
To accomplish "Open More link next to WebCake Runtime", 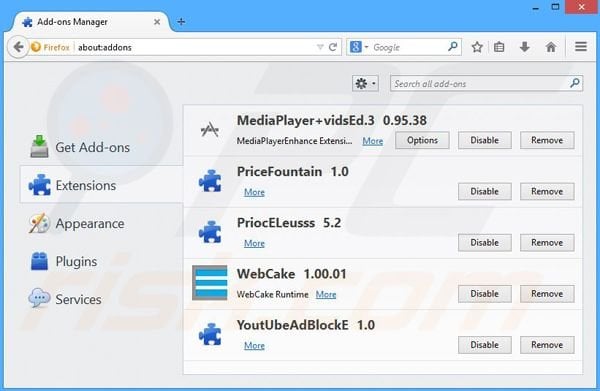I will click(x=326, y=295).
